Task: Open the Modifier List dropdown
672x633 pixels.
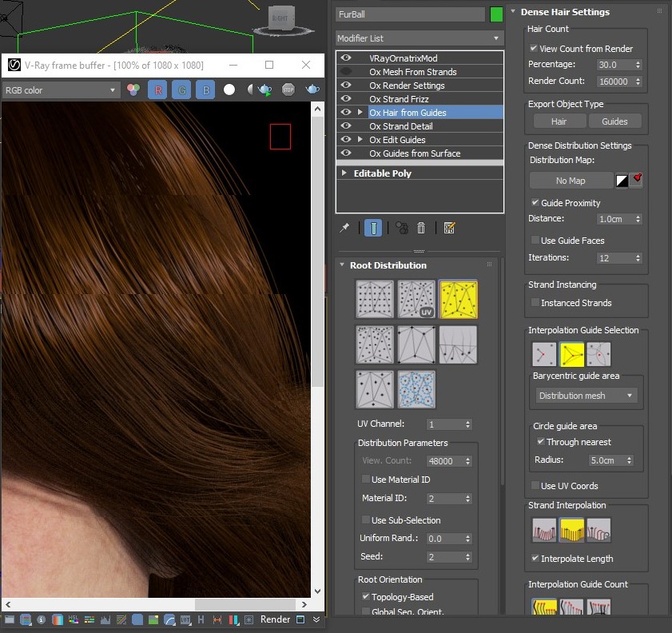Action: 420,38
